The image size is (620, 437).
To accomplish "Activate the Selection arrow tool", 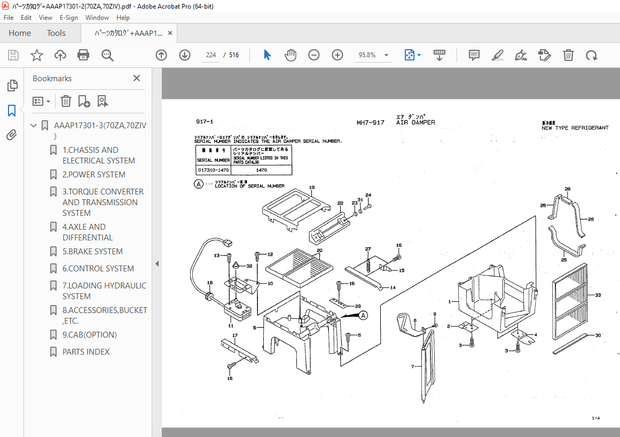I will click(x=267, y=55).
